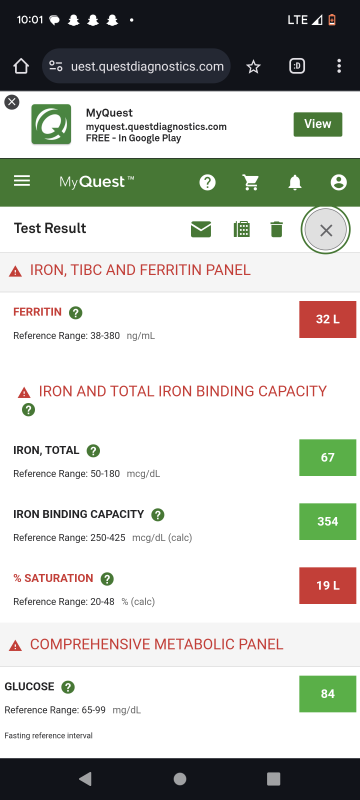Image resolution: width=360 pixels, height=800 pixels.
Task: Show info for IRON BINDING CAPACITY
Action: (158, 515)
